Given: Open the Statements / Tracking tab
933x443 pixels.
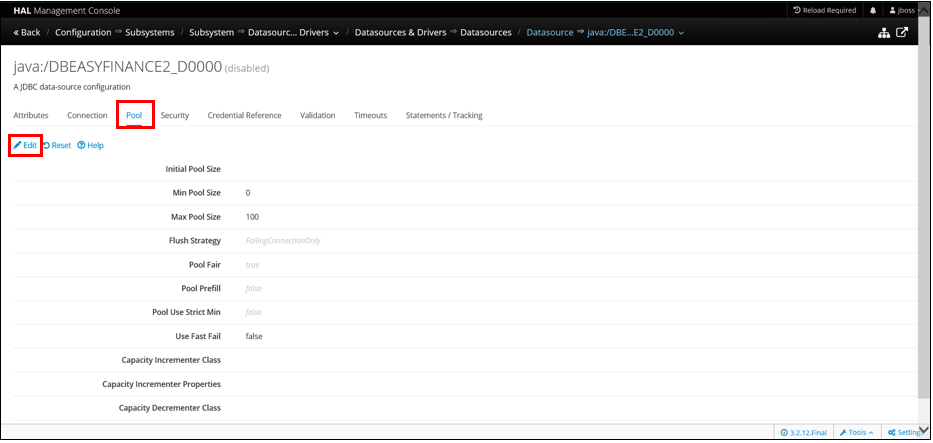Looking at the screenshot, I should pos(444,115).
